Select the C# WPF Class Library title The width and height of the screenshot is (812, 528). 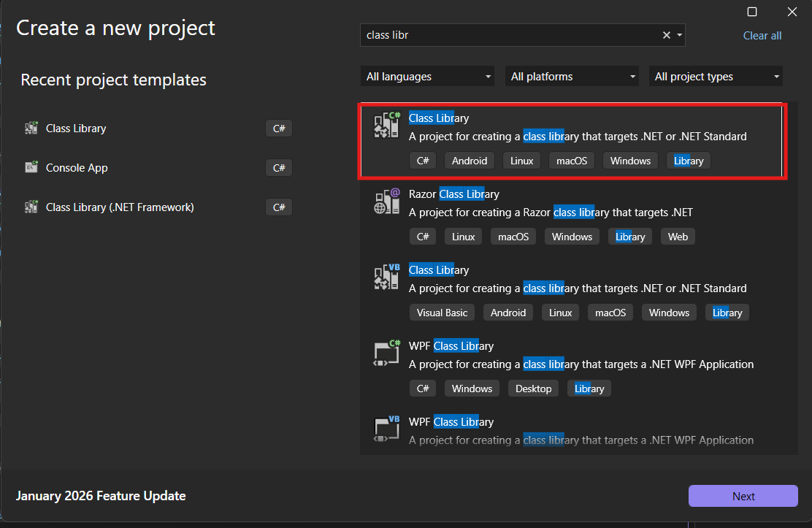pos(451,345)
